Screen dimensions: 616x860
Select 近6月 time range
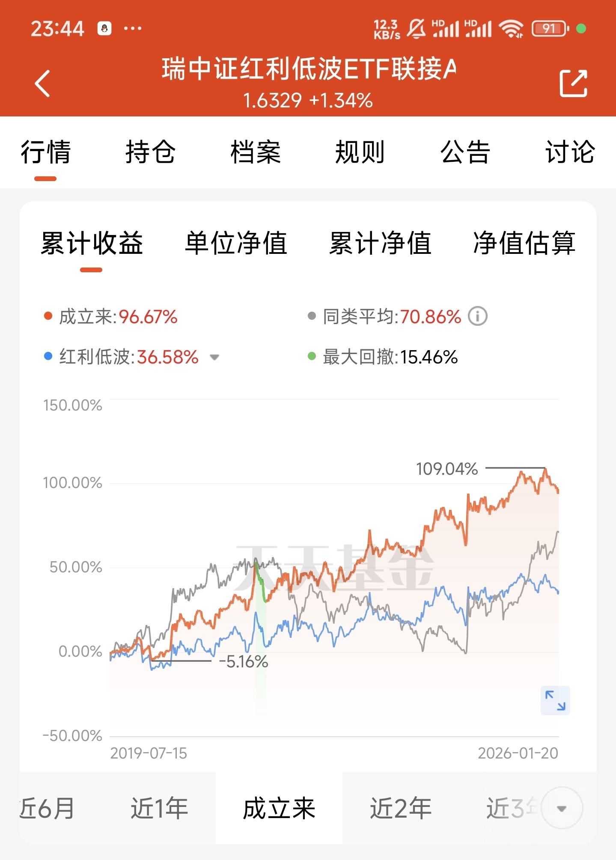tap(47, 808)
